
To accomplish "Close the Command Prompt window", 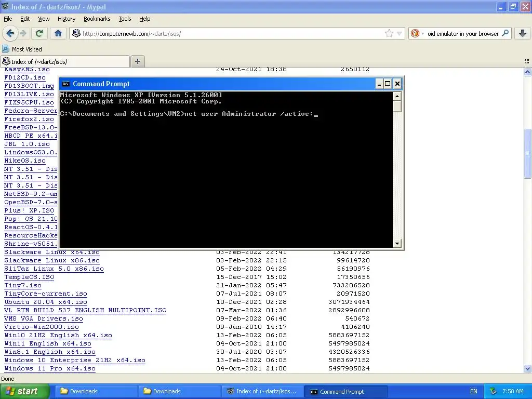I will [x=397, y=84].
